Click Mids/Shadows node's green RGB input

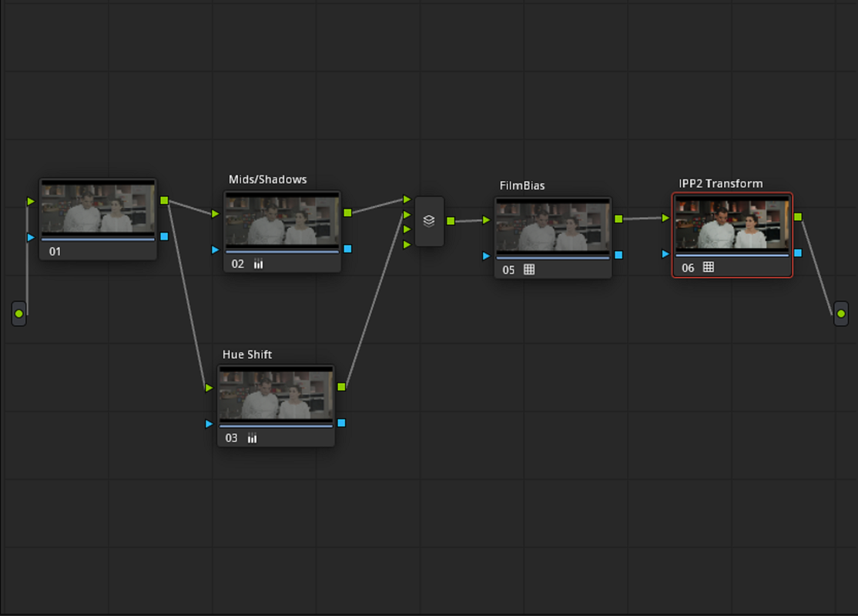click(x=215, y=213)
